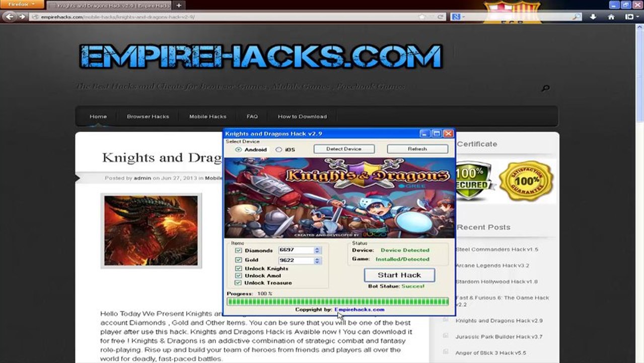Click the search magnifier in browser search box

[x=577, y=17]
